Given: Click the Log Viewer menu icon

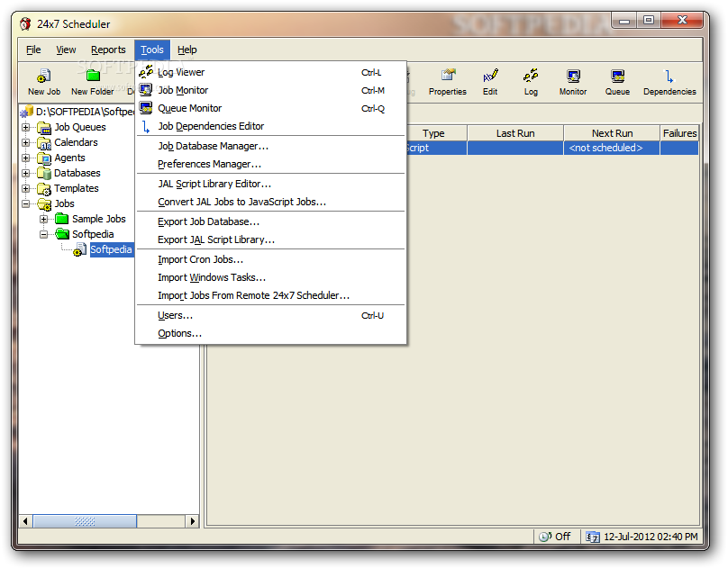Looking at the screenshot, I should tap(146, 71).
